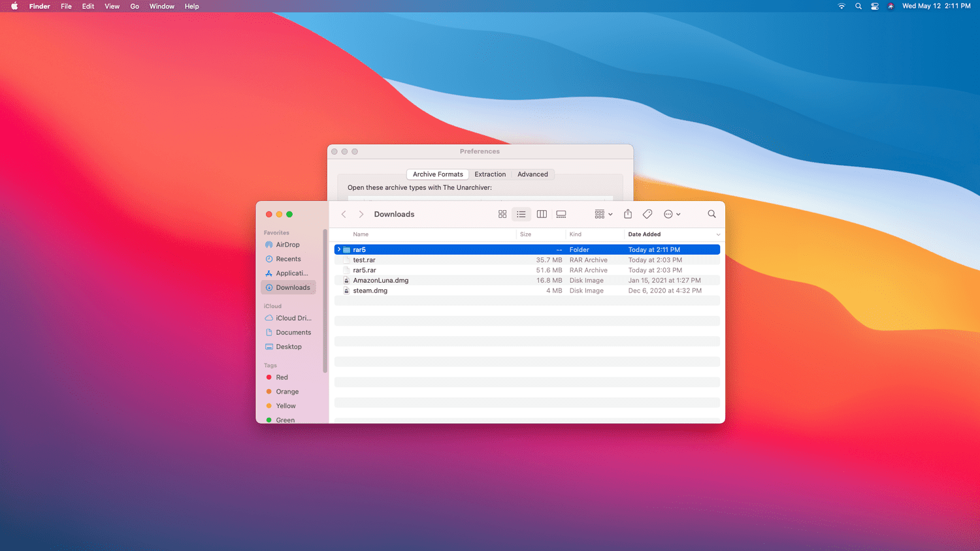Open the File menu
Viewport: 980px width, 551px height.
66,7
